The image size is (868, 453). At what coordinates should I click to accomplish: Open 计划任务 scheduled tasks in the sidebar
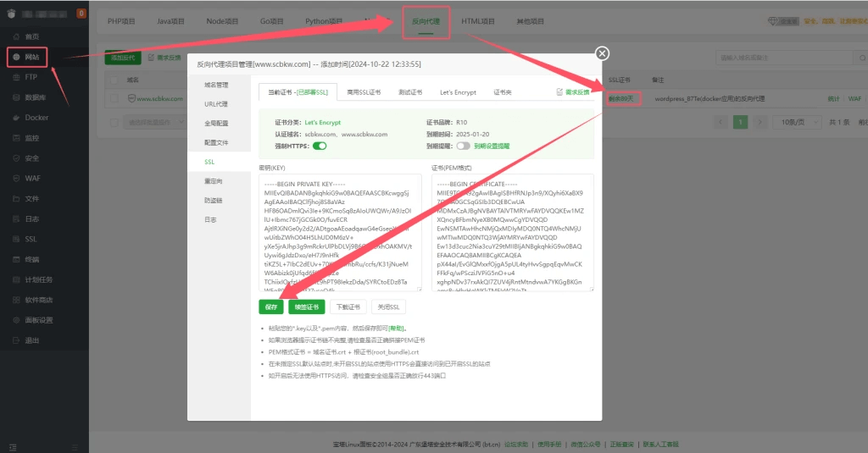39,280
